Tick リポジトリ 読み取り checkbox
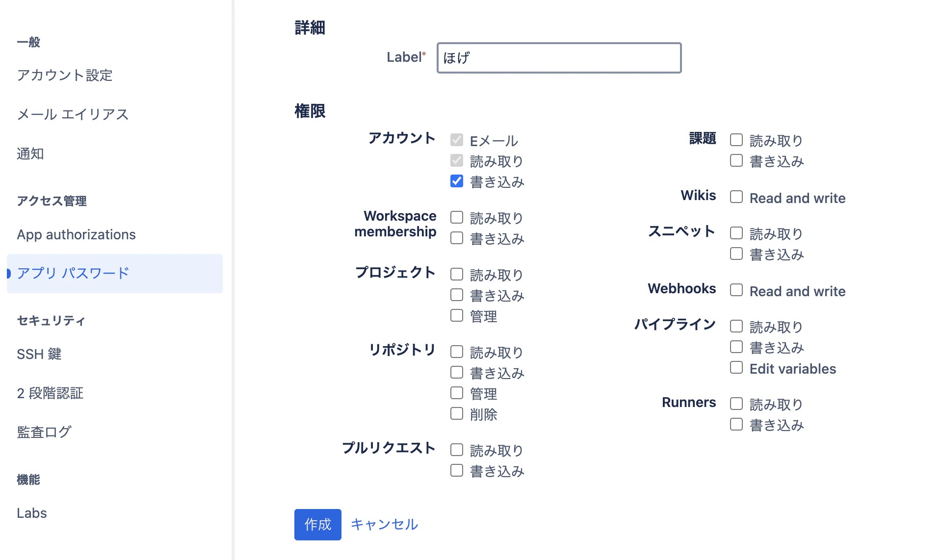 (457, 352)
